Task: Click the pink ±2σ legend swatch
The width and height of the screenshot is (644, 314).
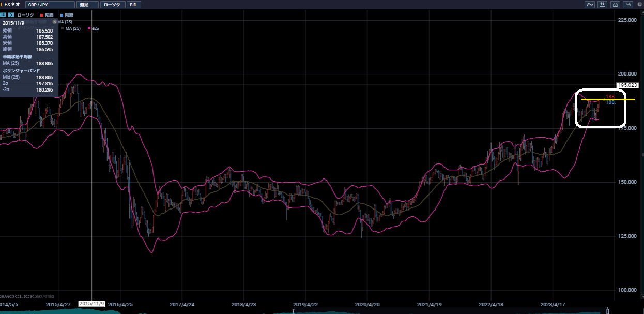Action: tap(90, 28)
